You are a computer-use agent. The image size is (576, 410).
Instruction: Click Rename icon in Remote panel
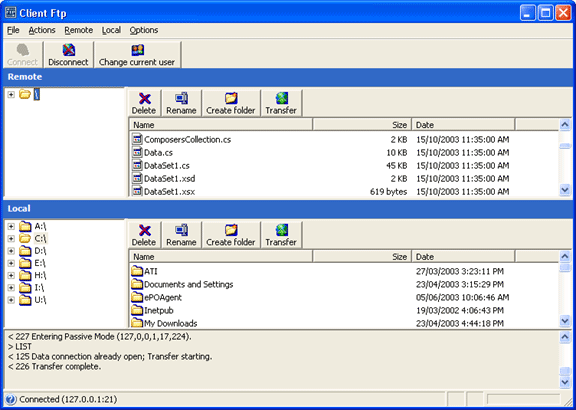181,98
